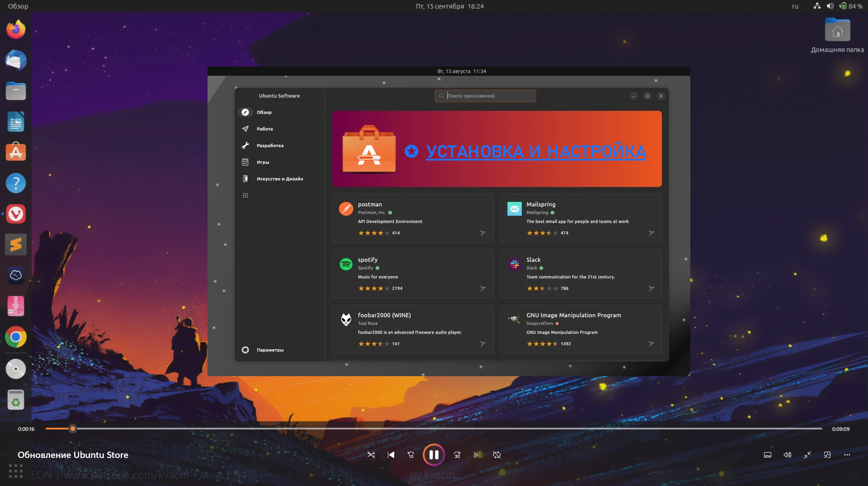Open the postman app card
This screenshot has height=486, width=868.
tap(412, 218)
